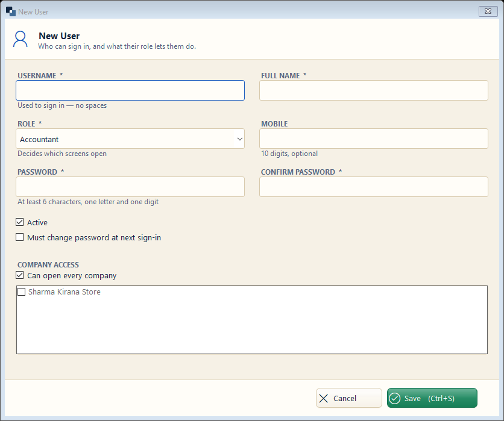This screenshot has width=504, height=421.
Task: Check the Sharma Kirana Store company
Action: click(22, 292)
